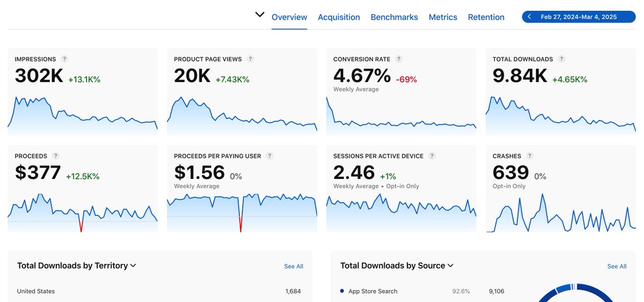Click the +4.65K% downloads change

coord(570,80)
